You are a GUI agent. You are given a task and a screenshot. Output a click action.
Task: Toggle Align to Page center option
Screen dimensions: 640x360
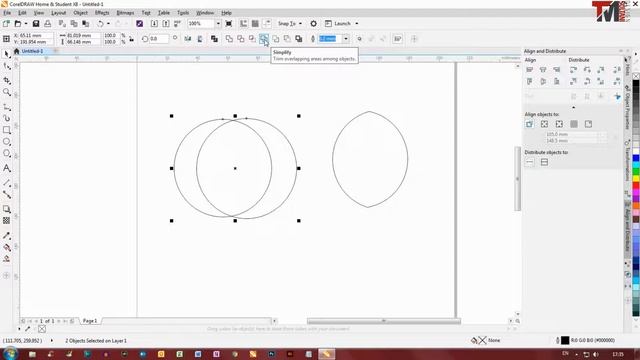click(x=559, y=124)
